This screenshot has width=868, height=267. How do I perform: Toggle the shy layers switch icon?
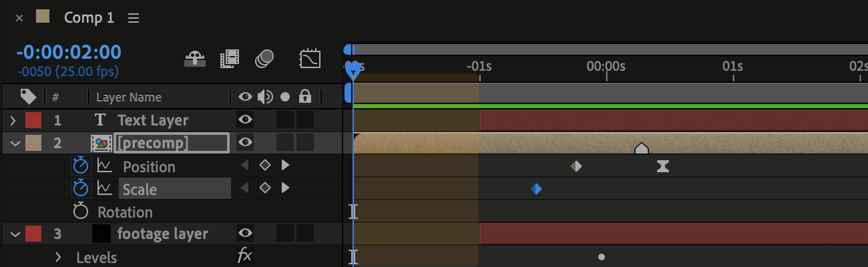pos(194,59)
